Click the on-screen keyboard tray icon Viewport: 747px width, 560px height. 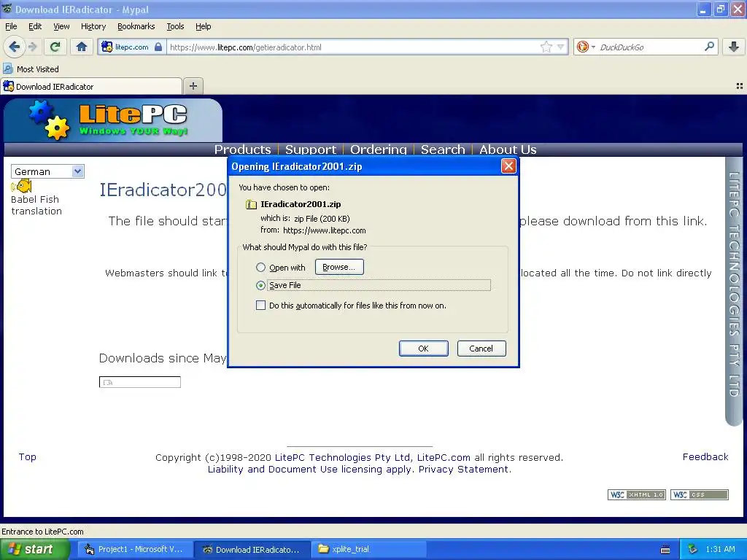[665, 550]
